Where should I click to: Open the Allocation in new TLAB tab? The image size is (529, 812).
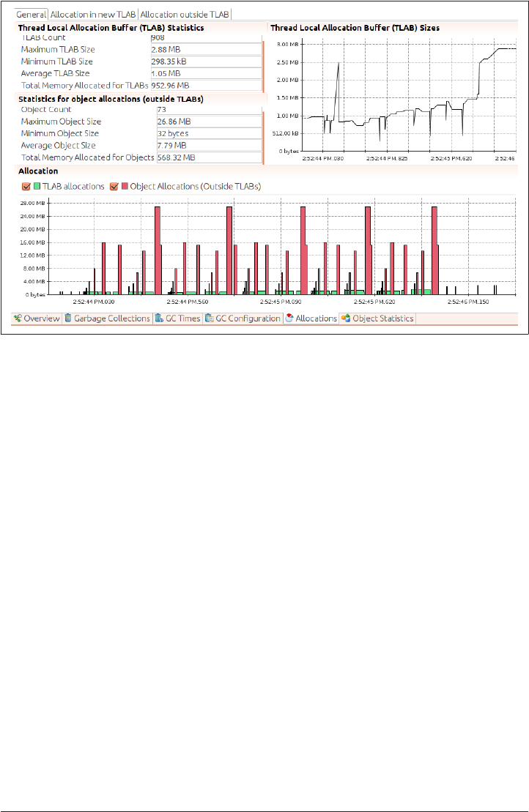[x=93, y=15]
